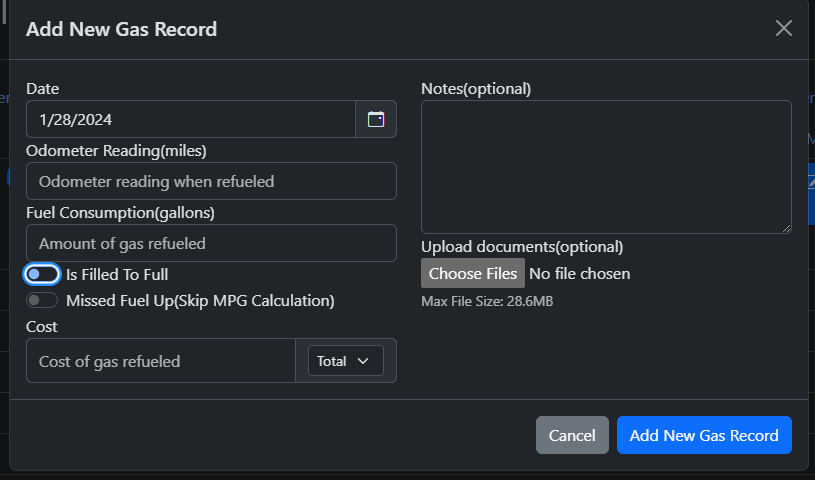Focus the Odometer Reading input field
Image resolution: width=815 pixels, height=480 pixels.
click(211, 181)
